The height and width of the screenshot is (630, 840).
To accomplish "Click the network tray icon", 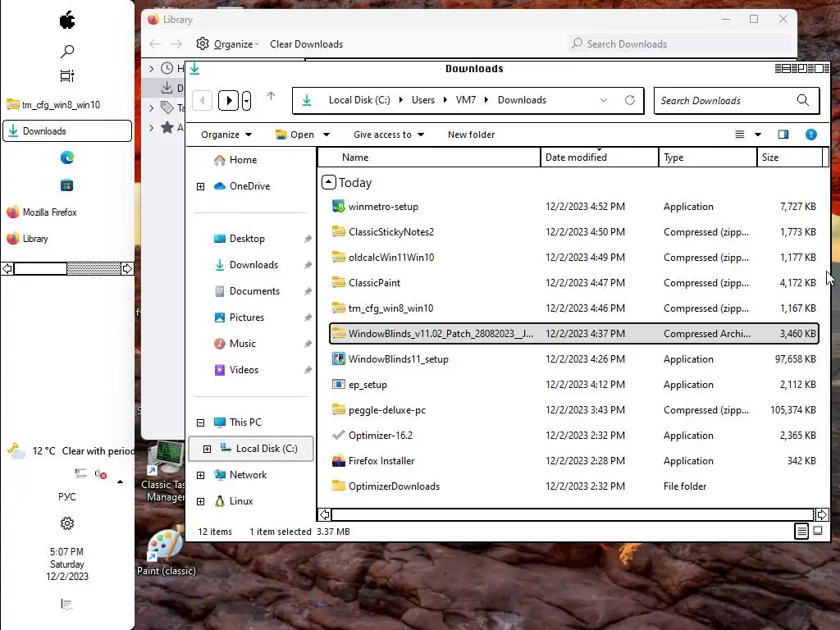I will tap(81, 473).
